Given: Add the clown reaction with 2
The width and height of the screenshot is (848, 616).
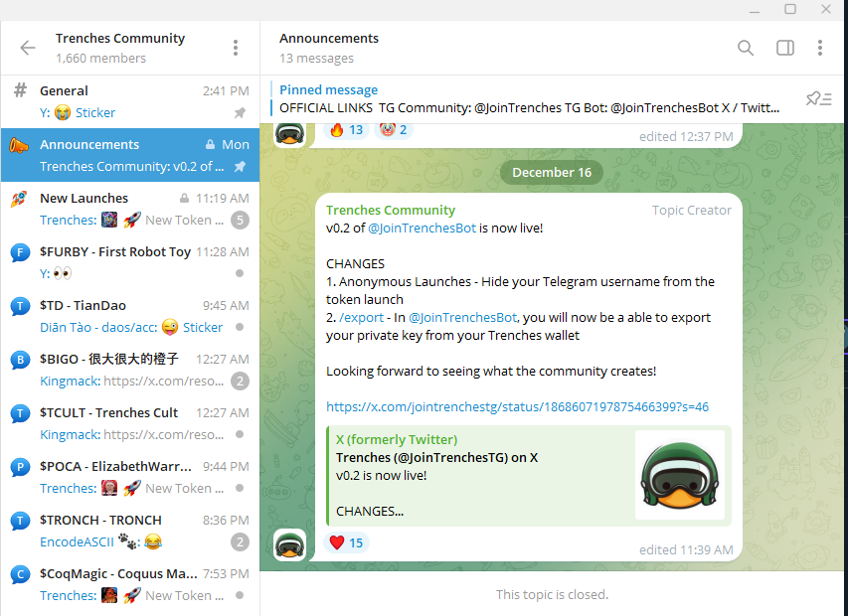Looking at the screenshot, I should 393,130.
